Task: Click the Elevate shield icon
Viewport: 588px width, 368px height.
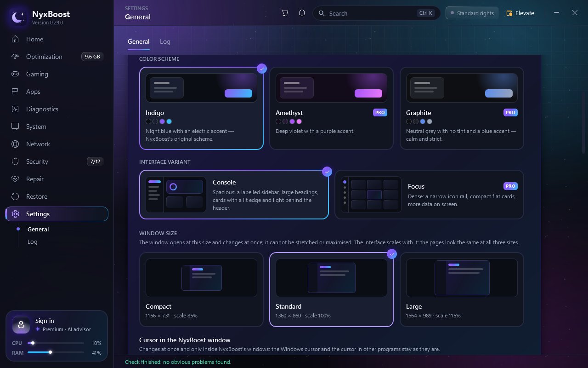Action: (509, 13)
